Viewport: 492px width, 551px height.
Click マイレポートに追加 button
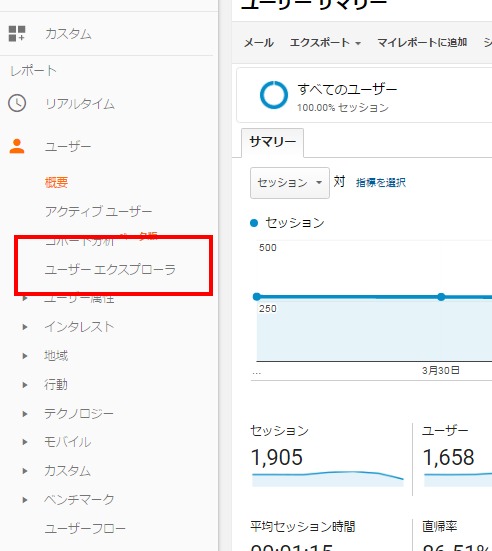coord(422,43)
